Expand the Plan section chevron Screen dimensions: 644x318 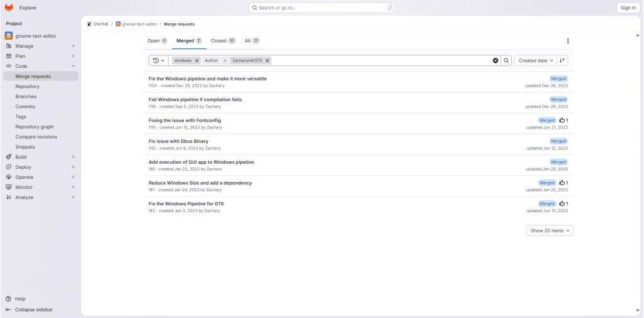(73, 56)
